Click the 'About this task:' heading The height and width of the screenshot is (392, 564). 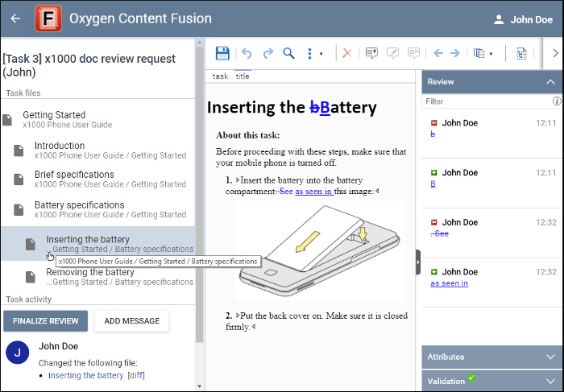pyautogui.click(x=248, y=135)
